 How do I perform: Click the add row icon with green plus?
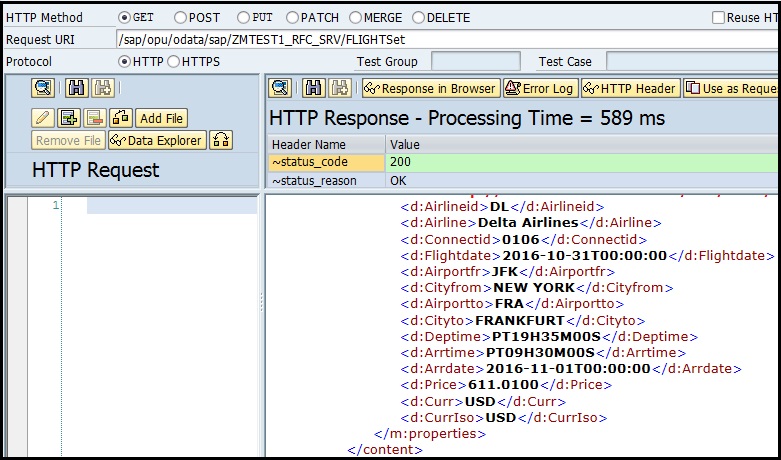[x=69, y=119]
